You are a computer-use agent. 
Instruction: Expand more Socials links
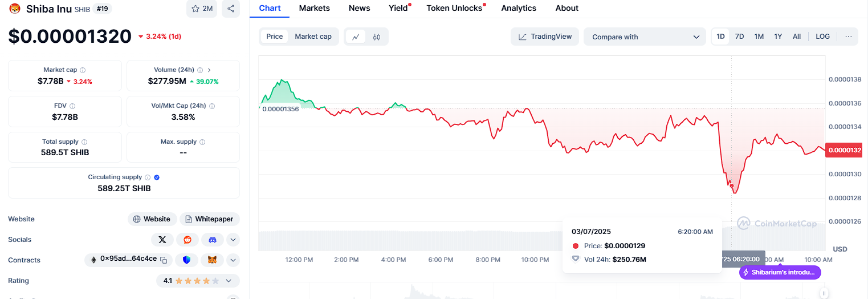click(233, 240)
